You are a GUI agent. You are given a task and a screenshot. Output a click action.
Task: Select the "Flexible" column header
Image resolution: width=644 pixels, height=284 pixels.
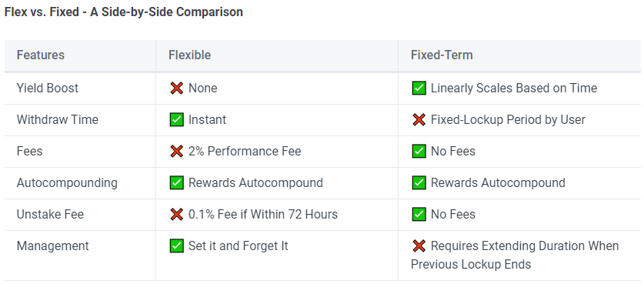[x=190, y=55]
